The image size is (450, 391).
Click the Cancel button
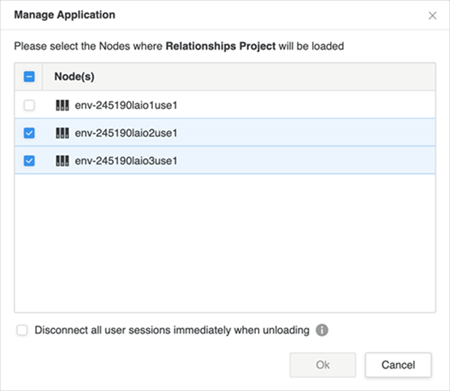click(x=398, y=365)
